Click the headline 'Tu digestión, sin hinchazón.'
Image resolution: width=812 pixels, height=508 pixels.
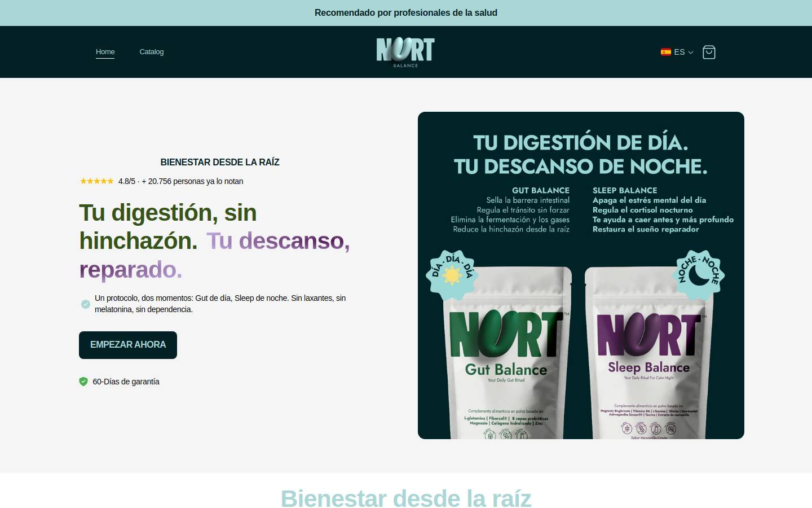pos(168,227)
